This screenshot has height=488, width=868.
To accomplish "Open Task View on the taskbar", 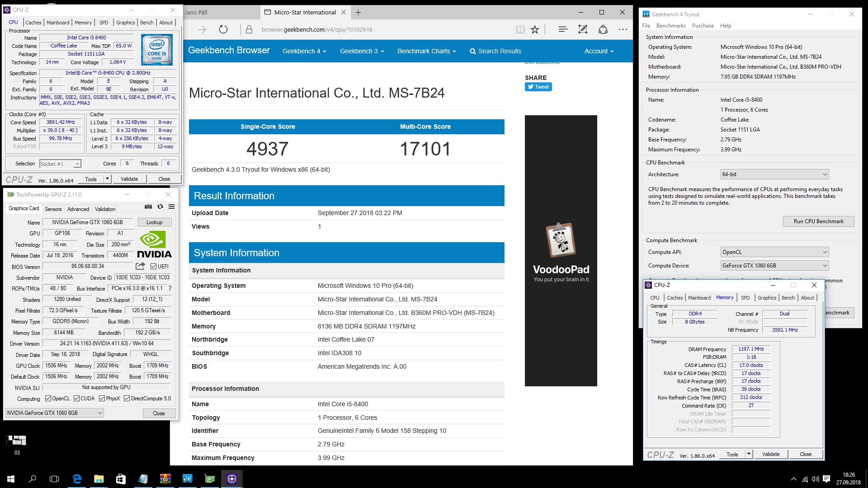I will [x=54, y=479].
